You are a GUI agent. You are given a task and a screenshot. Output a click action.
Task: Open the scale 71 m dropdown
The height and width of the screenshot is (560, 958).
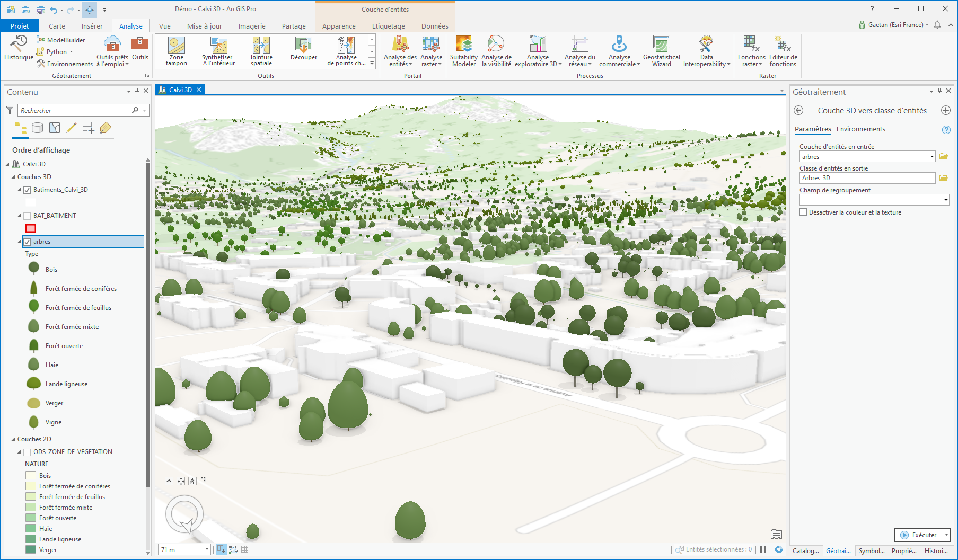click(207, 549)
